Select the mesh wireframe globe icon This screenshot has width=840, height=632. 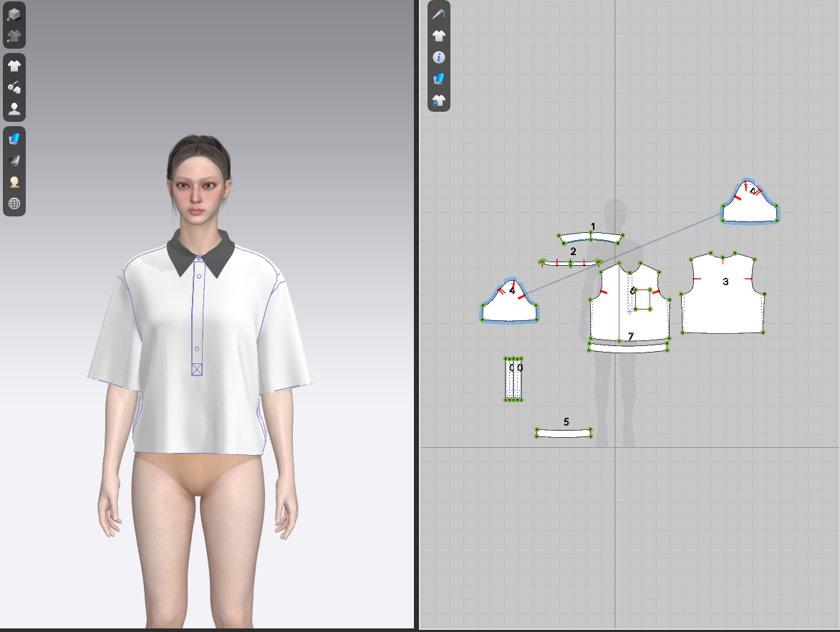tap(14, 204)
